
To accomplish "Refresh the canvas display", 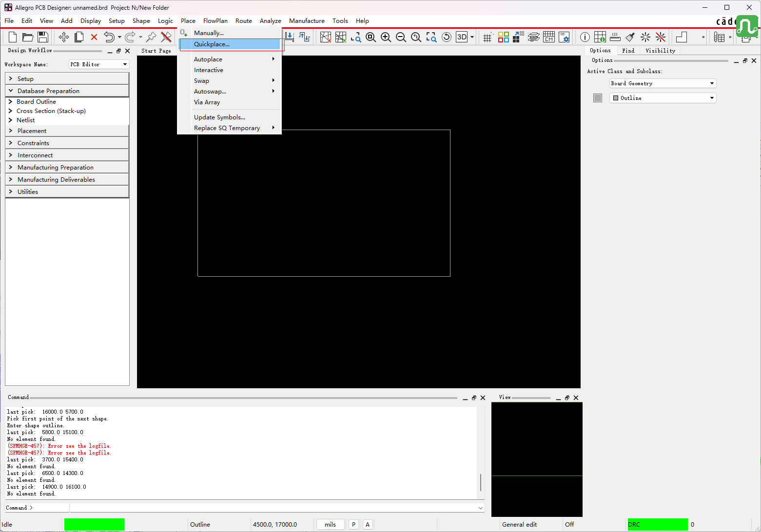I will coord(447,37).
